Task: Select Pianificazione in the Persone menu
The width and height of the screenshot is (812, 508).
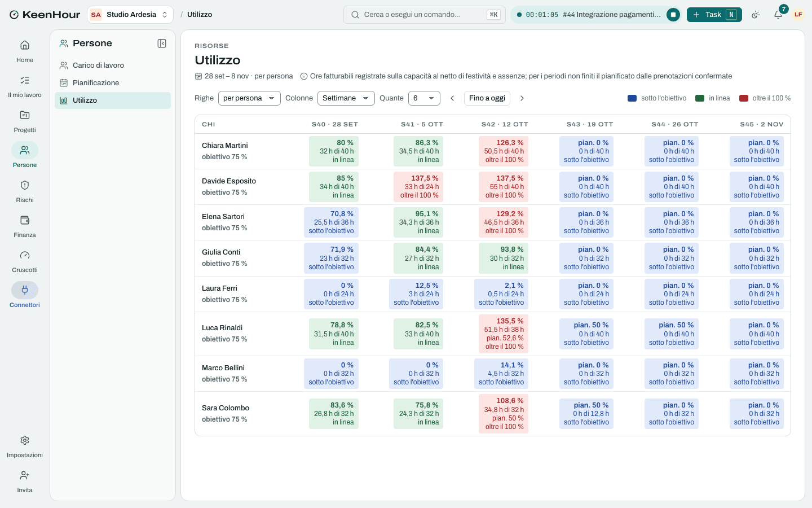Action: coord(113,83)
